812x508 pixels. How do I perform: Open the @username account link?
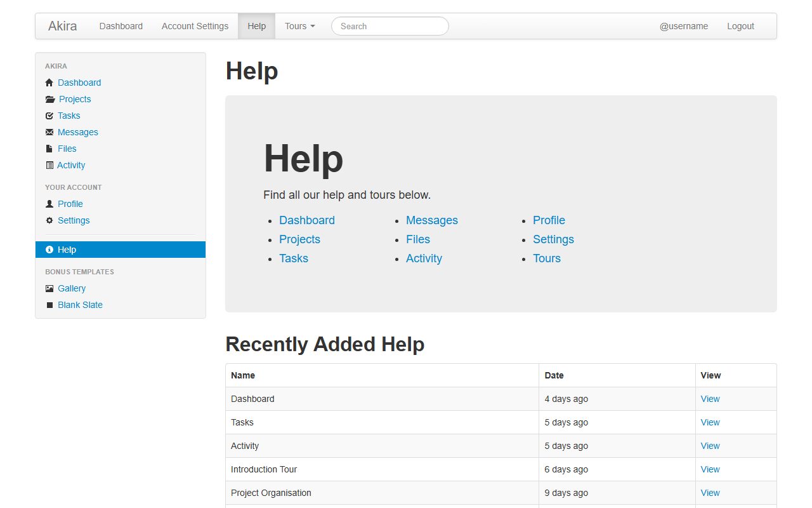684,26
